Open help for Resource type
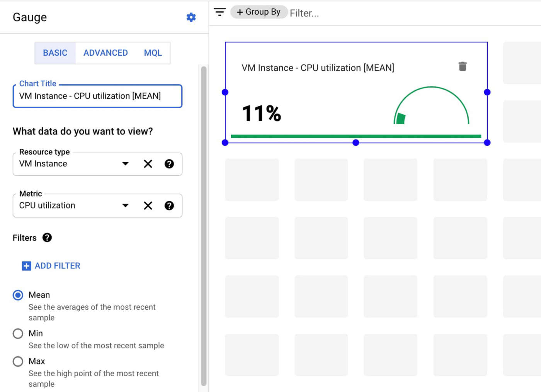541x392 pixels. tap(169, 164)
